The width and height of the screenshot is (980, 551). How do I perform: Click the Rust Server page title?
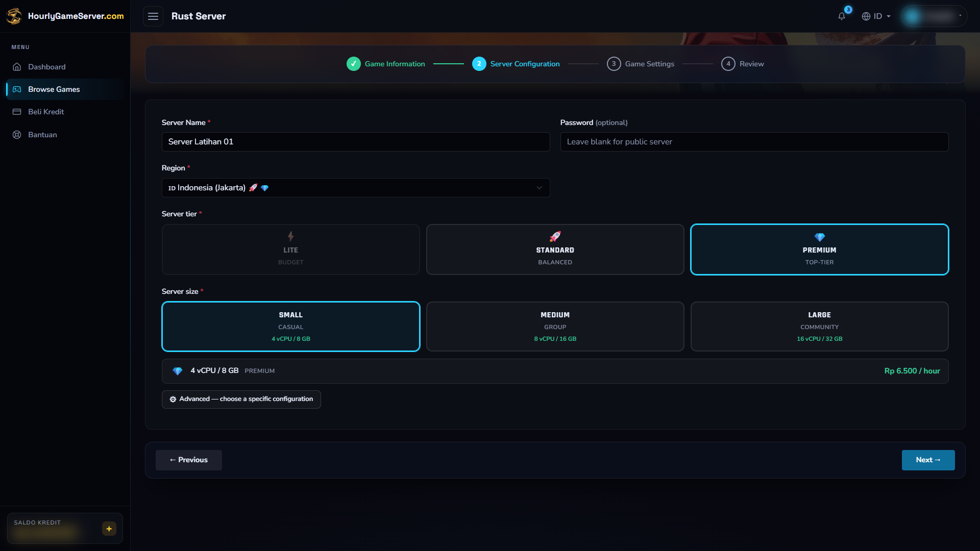click(199, 16)
